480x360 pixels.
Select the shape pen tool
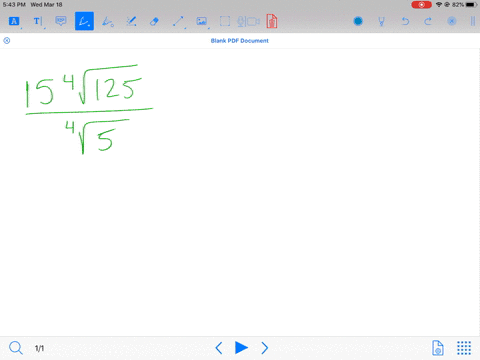click(108, 21)
